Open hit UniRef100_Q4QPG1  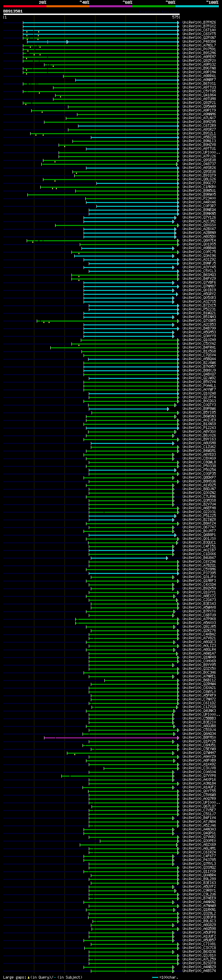click(199, 833)
